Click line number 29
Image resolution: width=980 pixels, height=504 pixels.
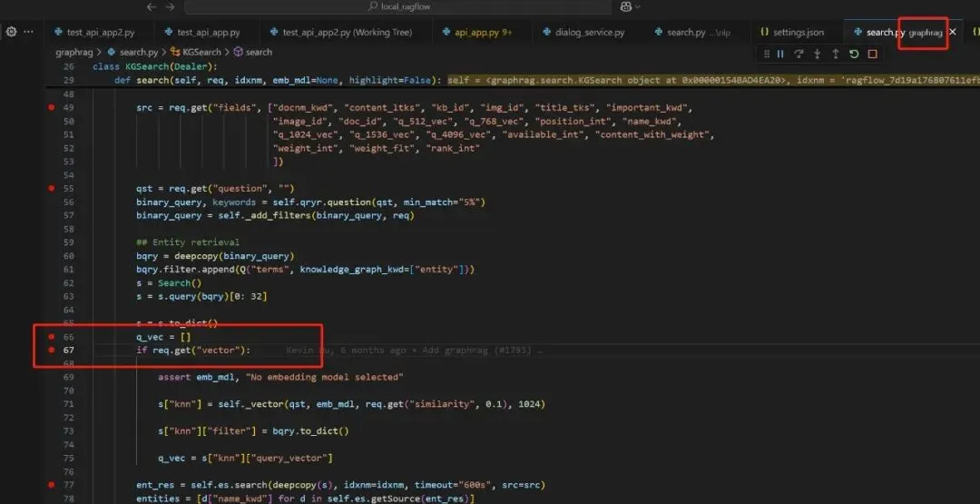coord(69,80)
